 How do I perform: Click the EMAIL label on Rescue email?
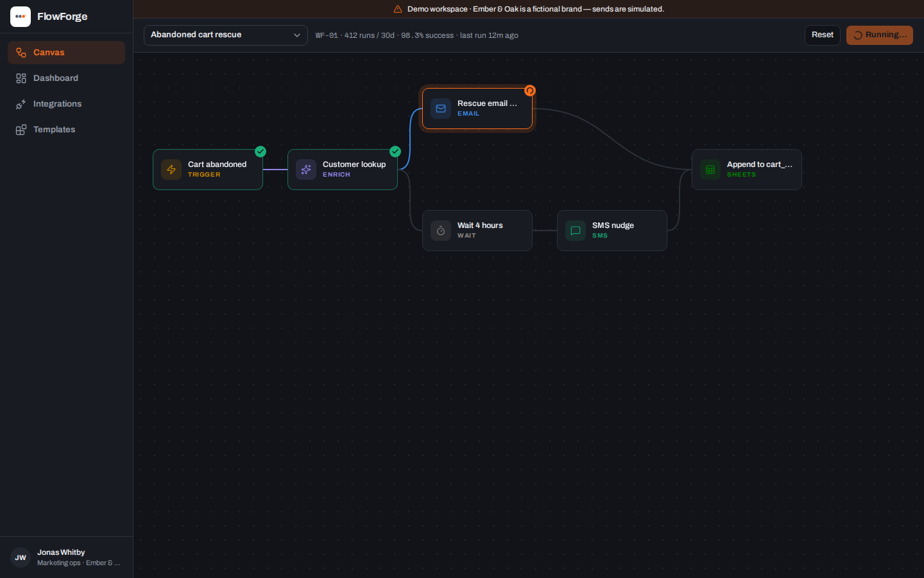(x=468, y=114)
